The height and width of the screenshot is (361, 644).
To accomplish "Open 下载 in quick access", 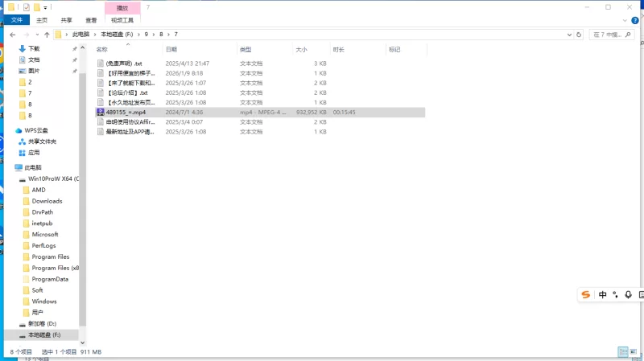I will pyautogui.click(x=34, y=49).
